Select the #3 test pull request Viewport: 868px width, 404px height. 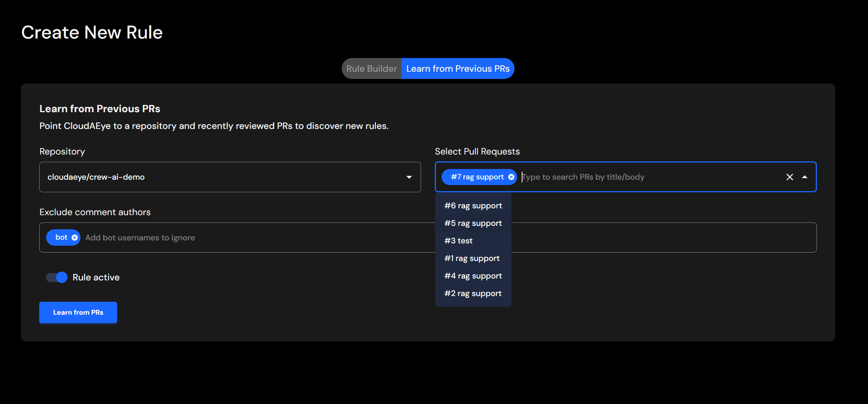click(x=458, y=241)
